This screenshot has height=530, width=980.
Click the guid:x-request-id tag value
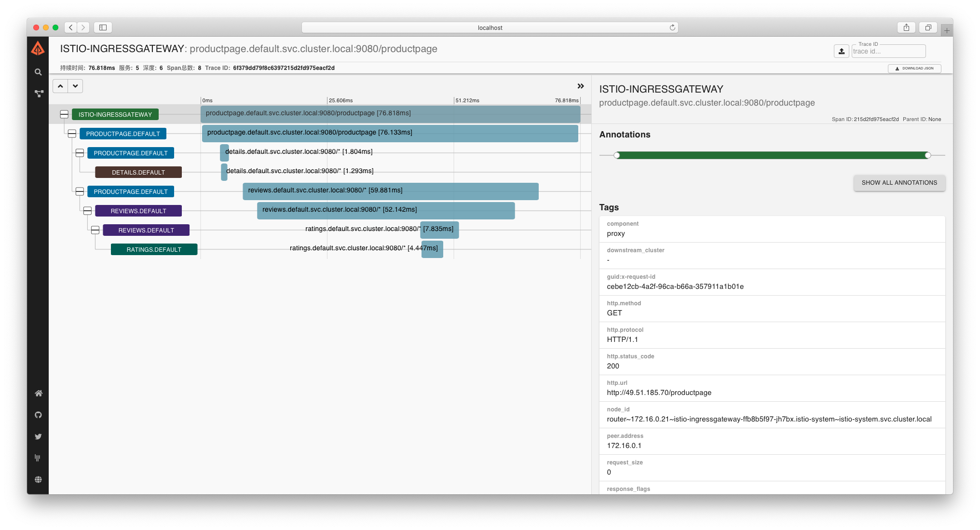[x=675, y=286]
